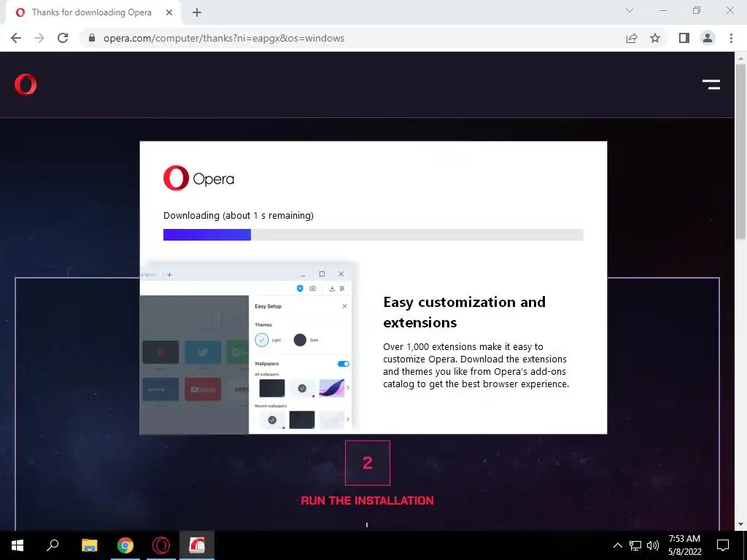Reload the current page

pyautogui.click(x=63, y=38)
